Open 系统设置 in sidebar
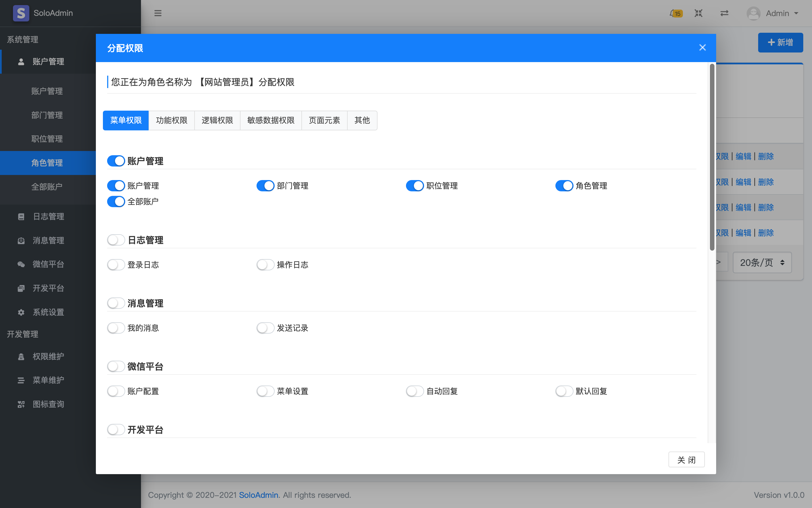 coord(48,312)
